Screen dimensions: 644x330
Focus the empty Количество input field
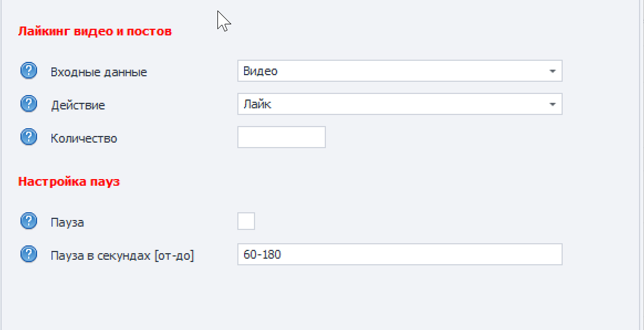[x=281, y=138]
